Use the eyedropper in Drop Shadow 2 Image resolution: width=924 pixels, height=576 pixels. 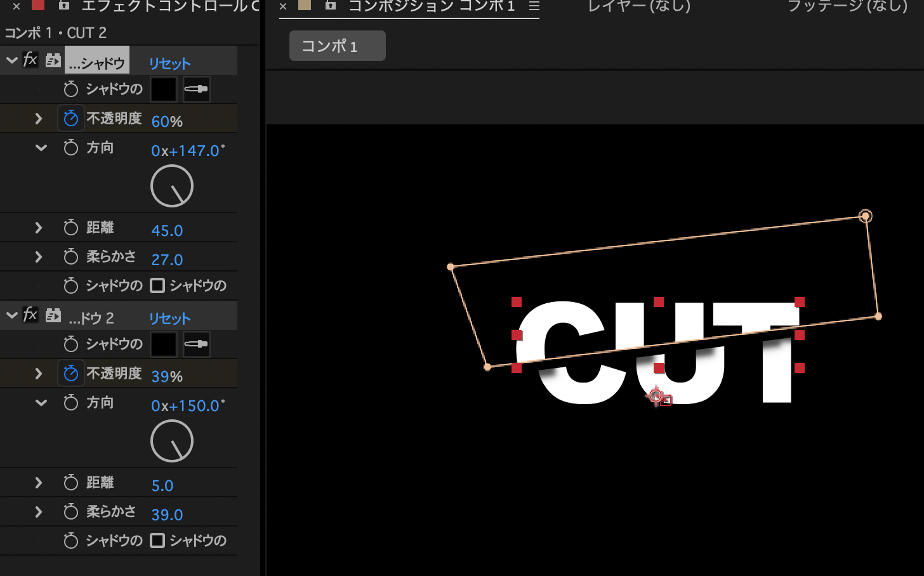196,344
